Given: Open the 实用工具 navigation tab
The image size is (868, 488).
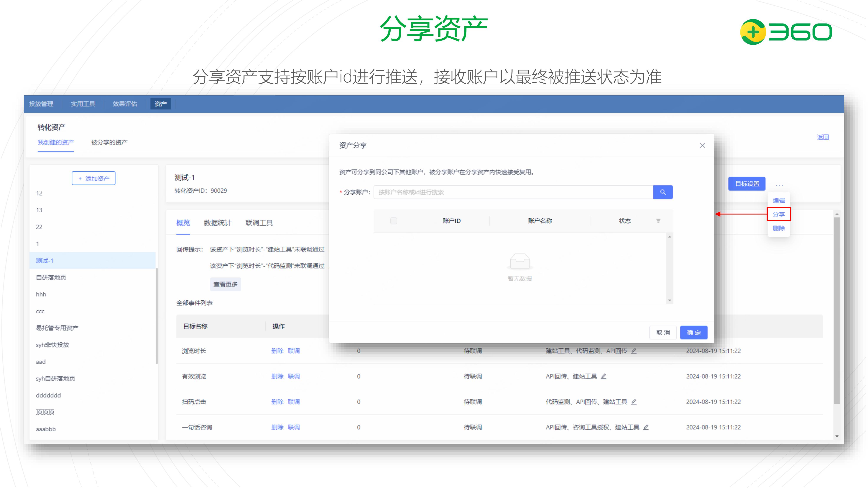Looking at the screenshot, I should pos(83,104).
